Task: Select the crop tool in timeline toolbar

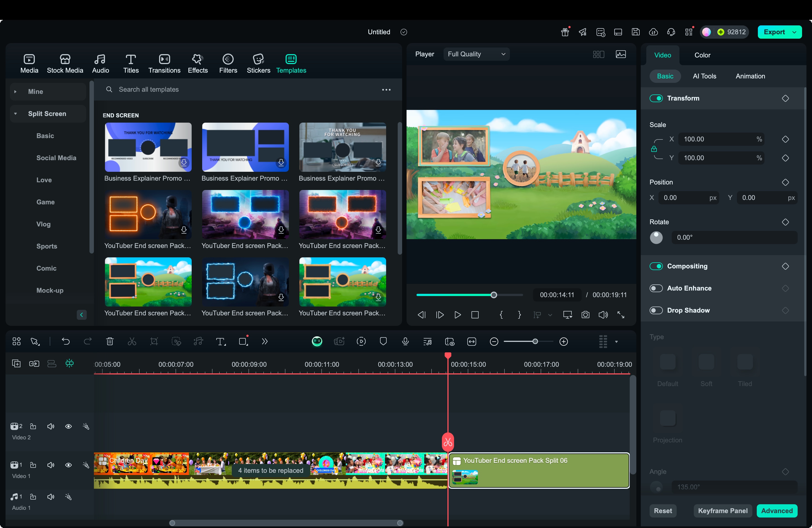Action: 154,341
